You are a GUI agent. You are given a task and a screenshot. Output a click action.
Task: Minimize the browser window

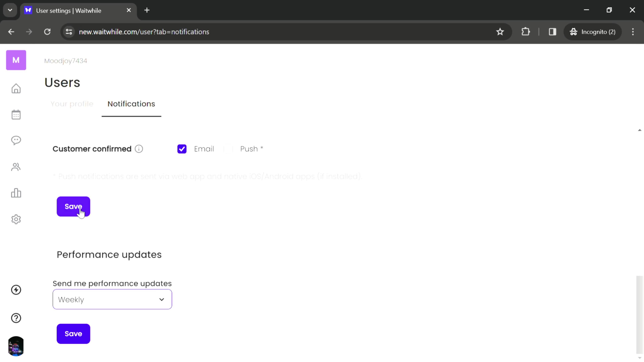tap(586, 10)
